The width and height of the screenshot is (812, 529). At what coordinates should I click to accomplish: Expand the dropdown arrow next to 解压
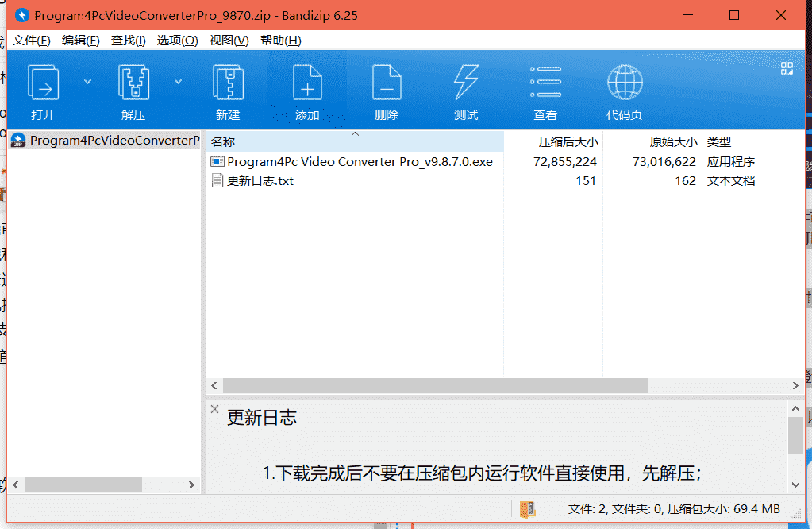(178, 82)
